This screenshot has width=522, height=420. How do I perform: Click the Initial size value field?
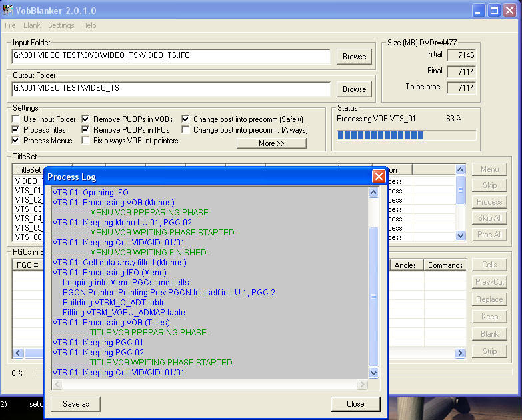pyautogui.click(x=461, y=55)
